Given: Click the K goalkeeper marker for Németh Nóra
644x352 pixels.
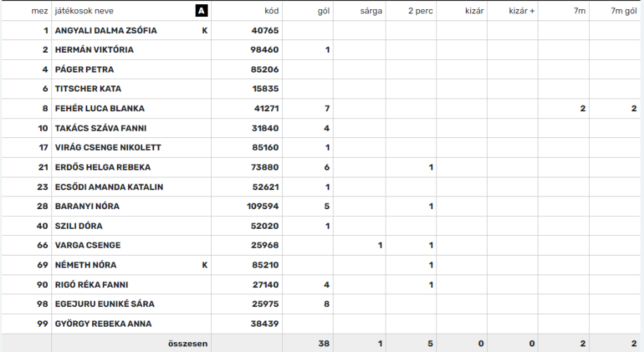Looking at the screenshot, I should [205, 265].
